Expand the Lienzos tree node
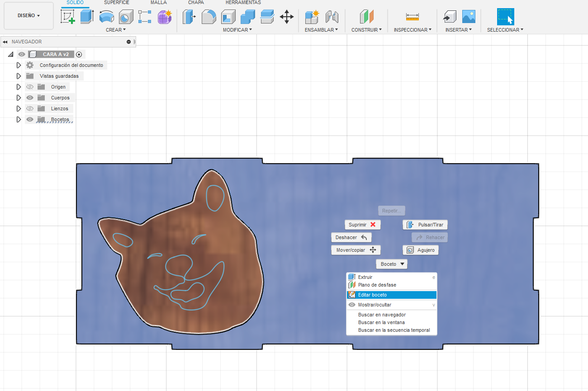Image resolution: width=588 pixels, height=391 pixels. pyautogui.click(x=19, y=108)
